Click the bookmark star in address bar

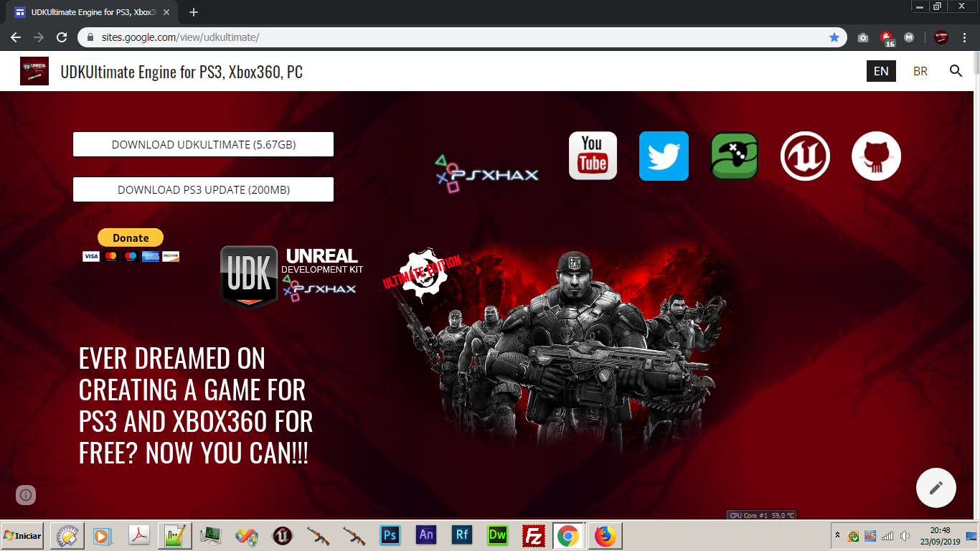tap(834, 37)
